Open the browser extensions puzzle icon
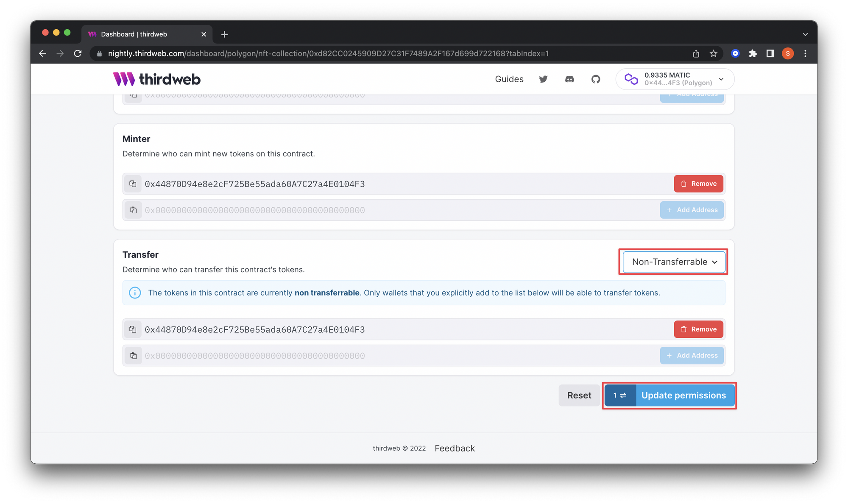This screenshot has width=848, height=504. pos(753,53)
